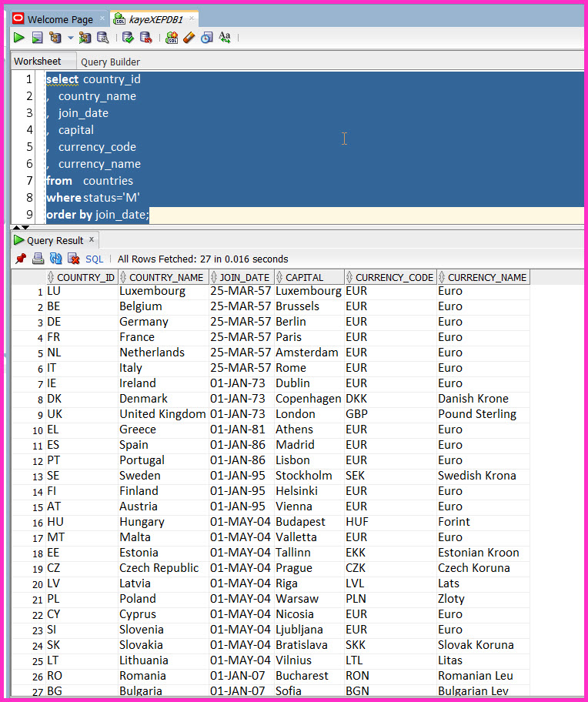The width and height of the screenshot is (588, 702).
Task: Click 'order by join_date;' in editor
Action: (x=98, y=215)
